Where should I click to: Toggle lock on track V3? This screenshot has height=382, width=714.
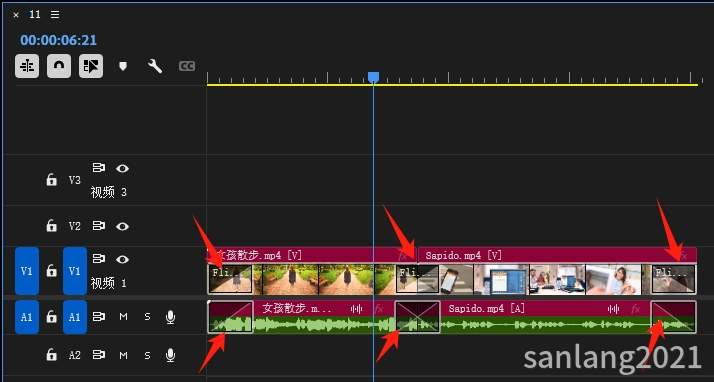51,180
